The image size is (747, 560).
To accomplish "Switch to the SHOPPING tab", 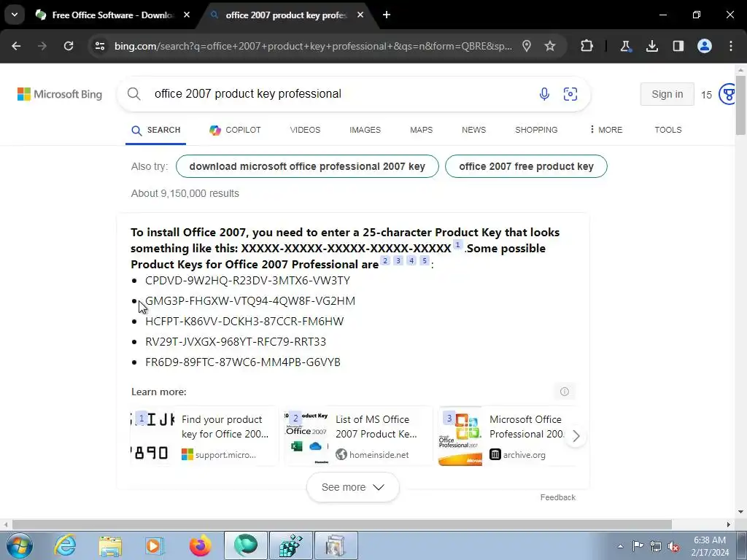I will click(536, 130).
